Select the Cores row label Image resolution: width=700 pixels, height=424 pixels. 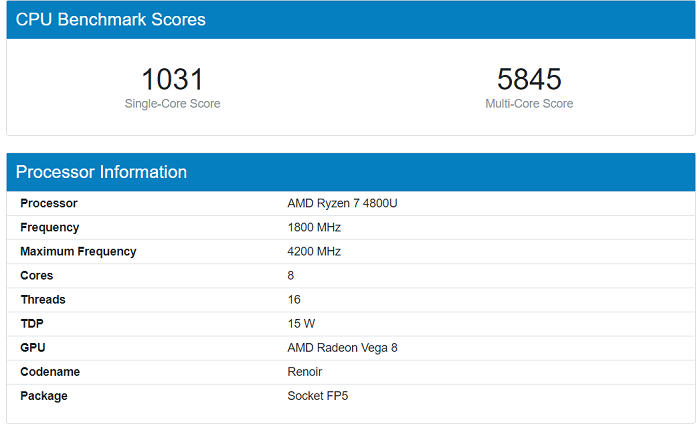coord(37,276)
